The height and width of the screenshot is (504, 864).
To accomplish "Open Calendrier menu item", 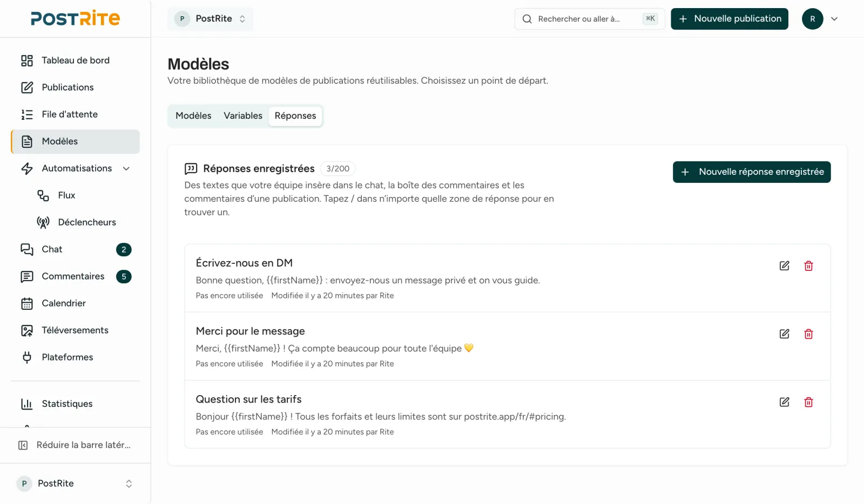I will click(75, 303).
